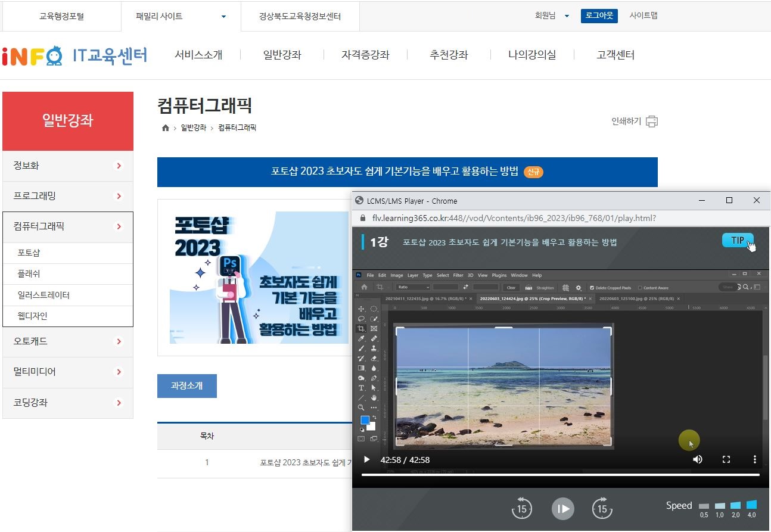Click the 포토샵 2023 course thumbnail image
This screenshot has width=771, height=532.
tap(259, 277)
